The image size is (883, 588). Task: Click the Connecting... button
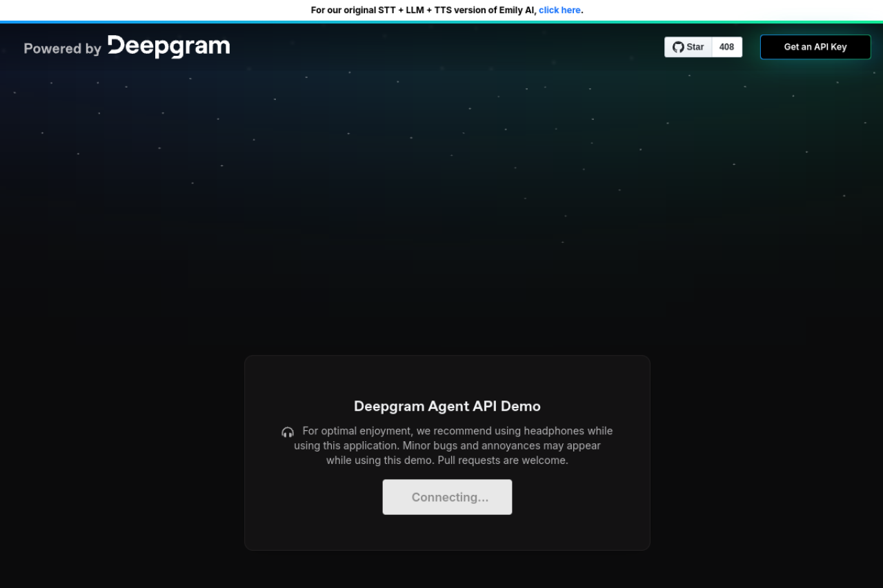click(448, 497)
